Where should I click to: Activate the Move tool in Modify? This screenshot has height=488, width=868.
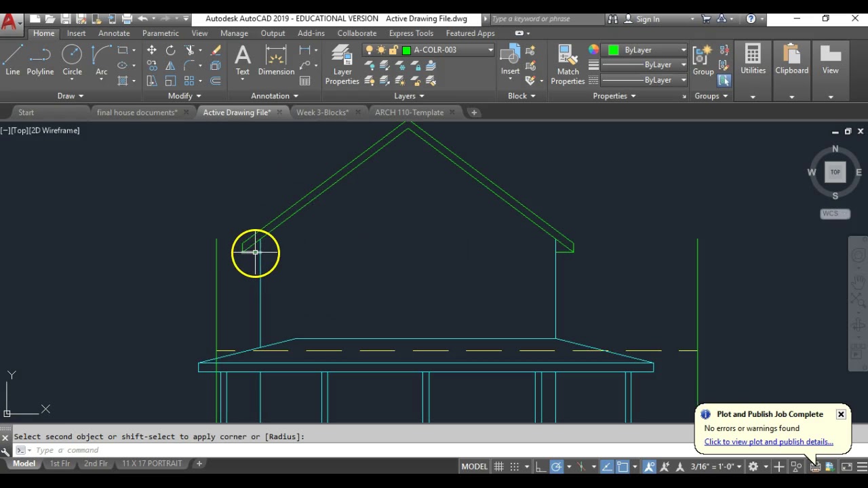coord(152,50)
